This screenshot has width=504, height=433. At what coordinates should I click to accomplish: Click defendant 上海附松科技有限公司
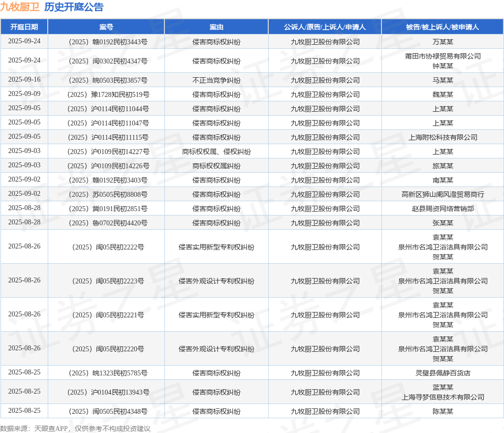(442, 137)
